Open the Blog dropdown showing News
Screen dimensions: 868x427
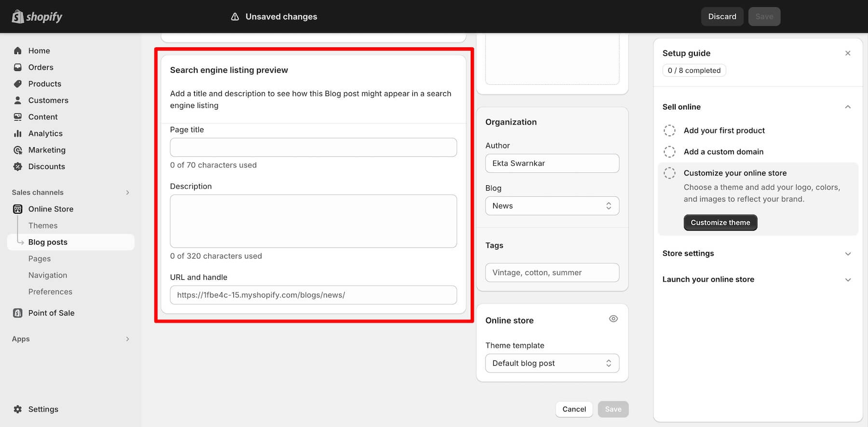[552, 206]
